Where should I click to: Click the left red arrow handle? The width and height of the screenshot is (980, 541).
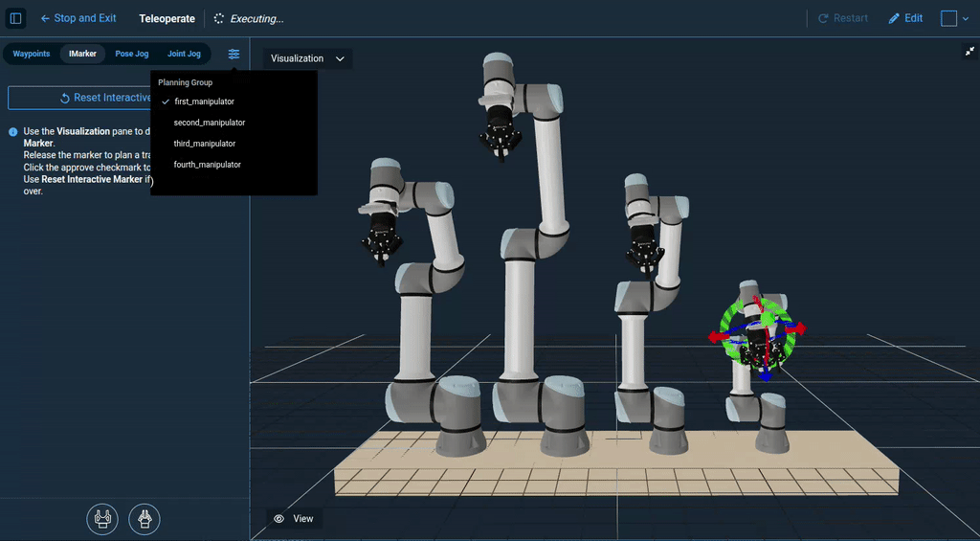click(x=716, y=337)
